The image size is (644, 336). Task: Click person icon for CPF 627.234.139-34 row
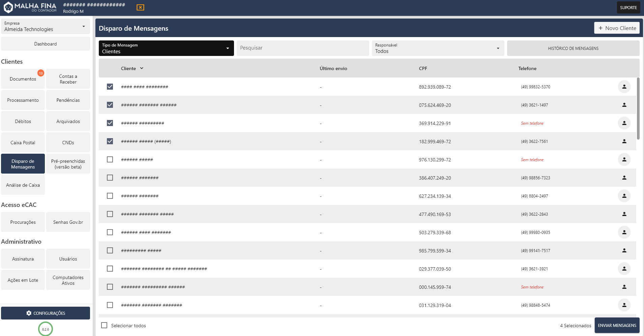coord(624,196)
